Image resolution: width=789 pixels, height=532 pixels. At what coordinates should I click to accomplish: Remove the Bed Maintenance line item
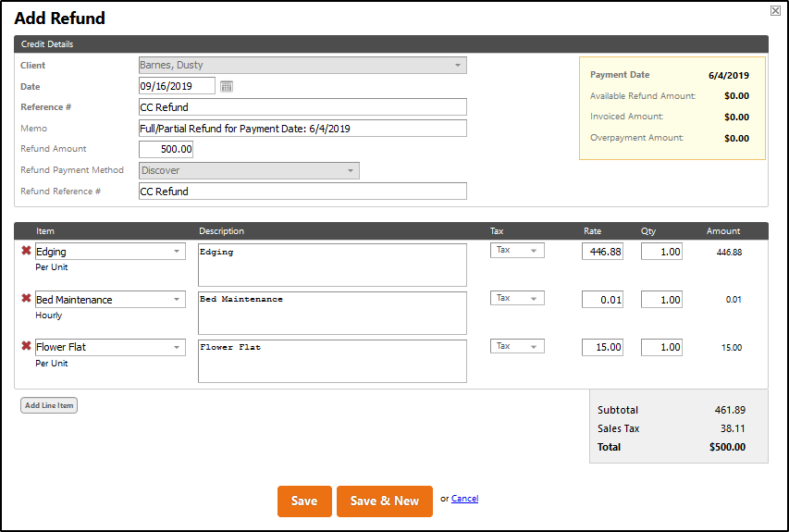pos(26,299)
